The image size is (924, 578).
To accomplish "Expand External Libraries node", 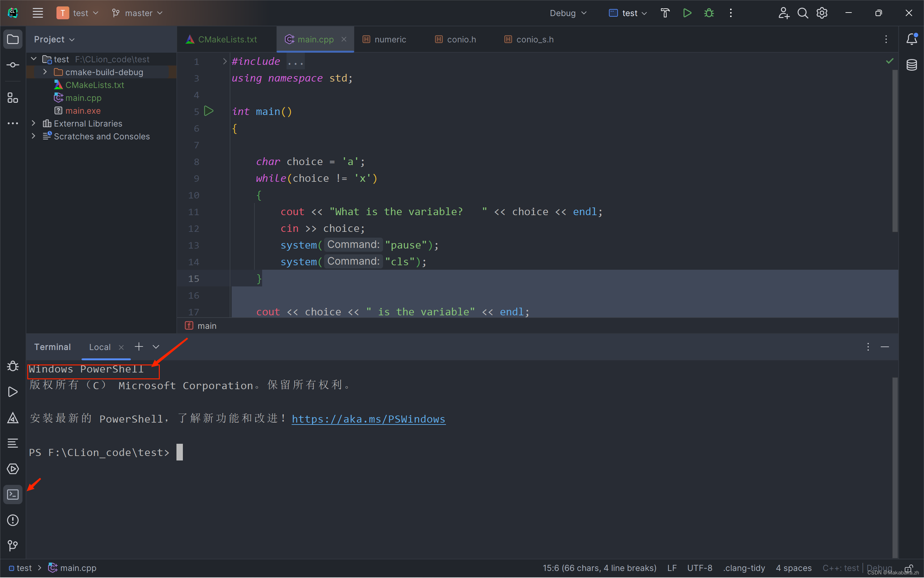I will [x=34, y=123].
